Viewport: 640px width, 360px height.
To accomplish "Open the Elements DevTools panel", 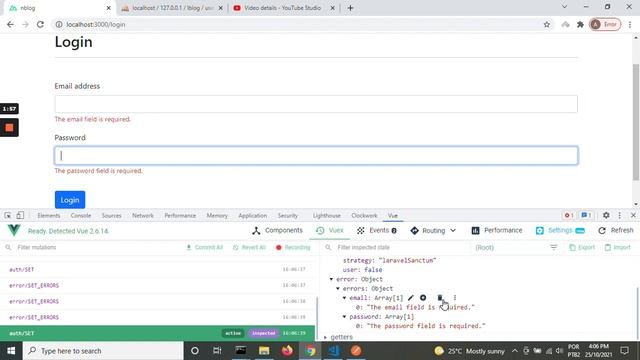I will [x=49, y=216].
